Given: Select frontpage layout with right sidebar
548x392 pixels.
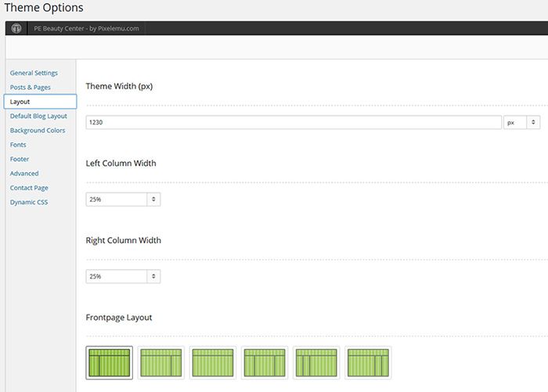Looking at the screenshot, I should click(x=161, y=362).
